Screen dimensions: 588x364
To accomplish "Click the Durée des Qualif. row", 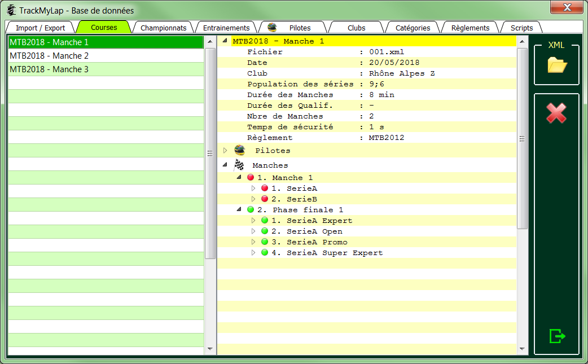I will pos(367,106).
